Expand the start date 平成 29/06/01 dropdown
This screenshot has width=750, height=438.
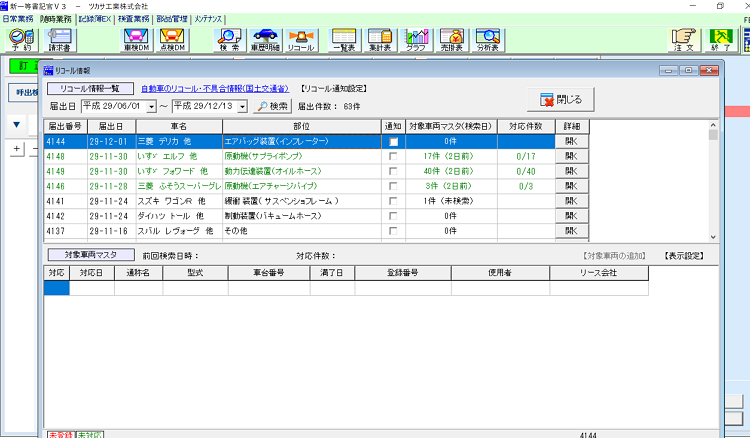[x=151, y=106]
